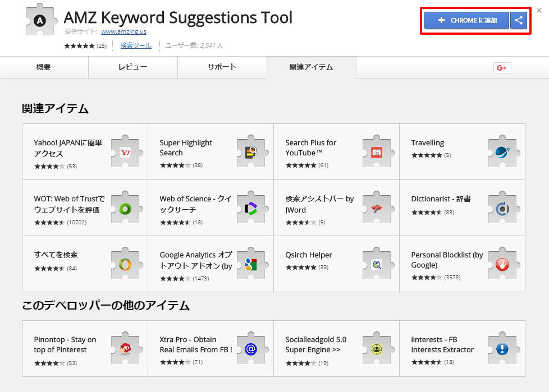Click the WOT rating count (10702)
549x392 pixels.
pos(60,223)
